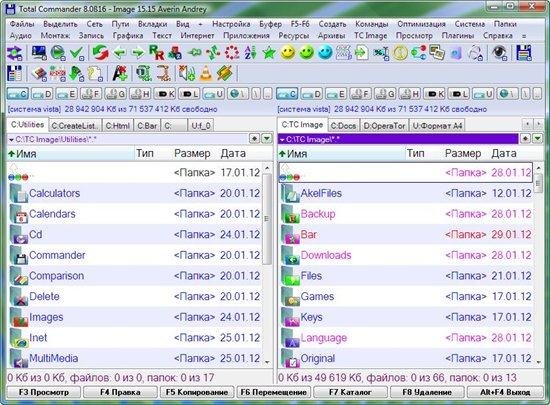Click the yellow notes pages icon
Screen dimensions: 550x405
click(94, 73)
